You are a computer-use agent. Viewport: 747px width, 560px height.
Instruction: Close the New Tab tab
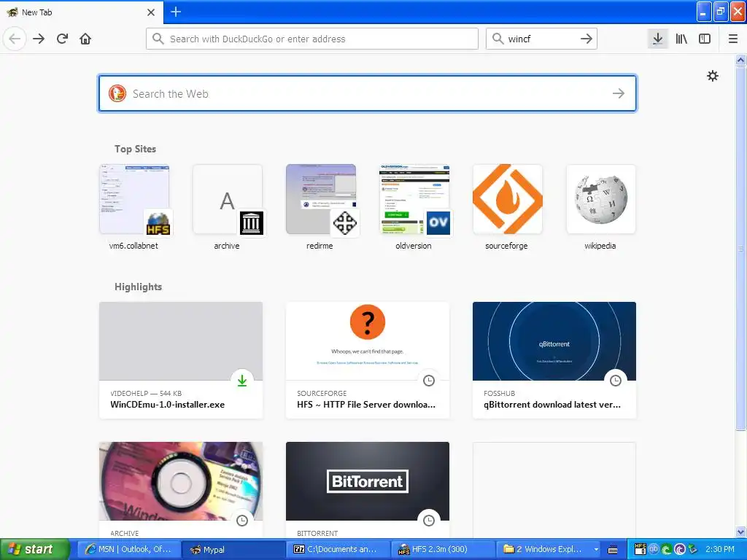[x=151, y=12]
